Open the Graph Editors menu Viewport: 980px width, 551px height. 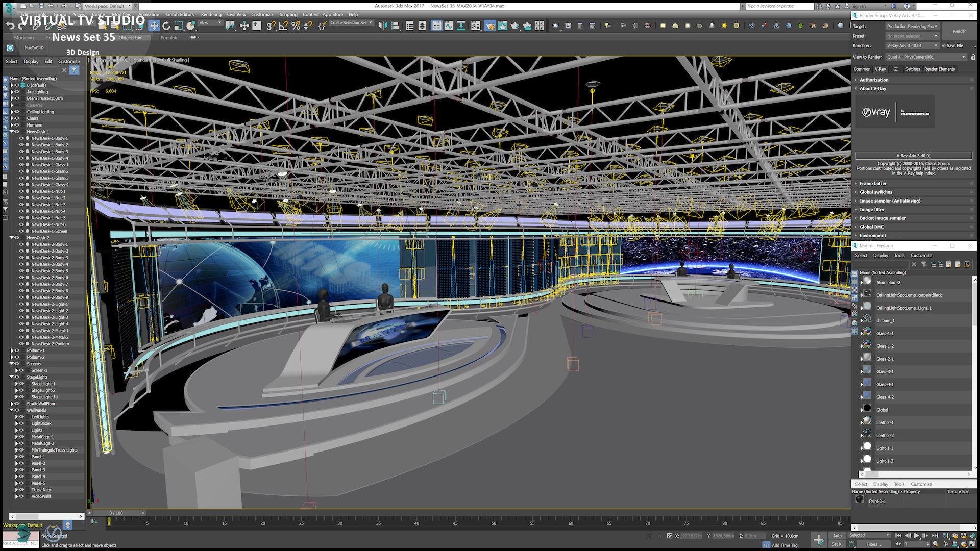point(180,14)
